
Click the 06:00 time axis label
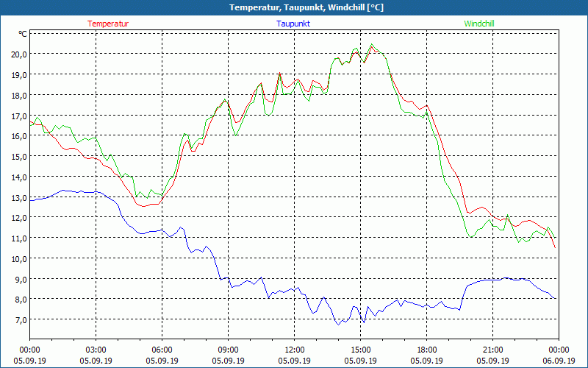[162, 350]
